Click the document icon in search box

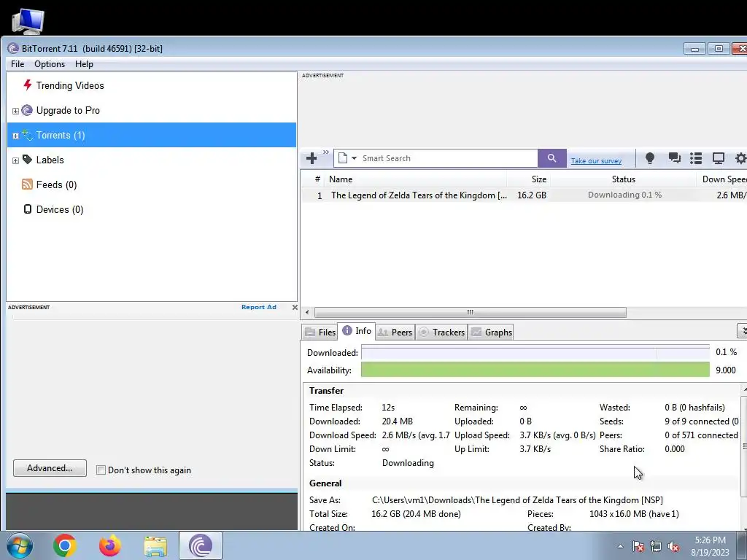click(x=343, y=158)
